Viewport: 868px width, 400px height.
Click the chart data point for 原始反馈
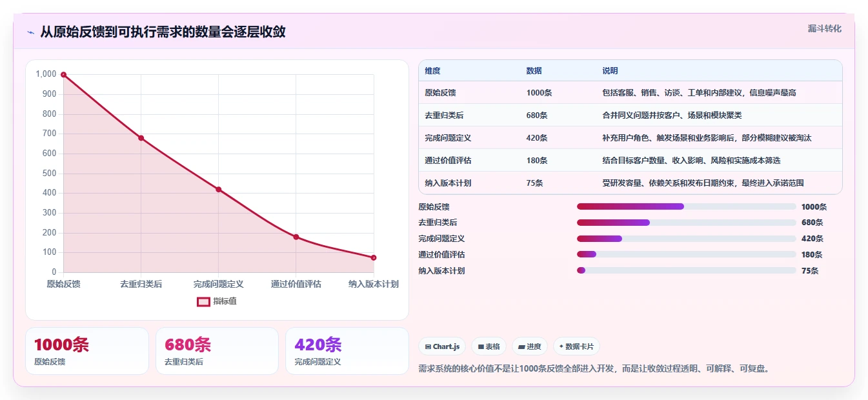point(63,75)
